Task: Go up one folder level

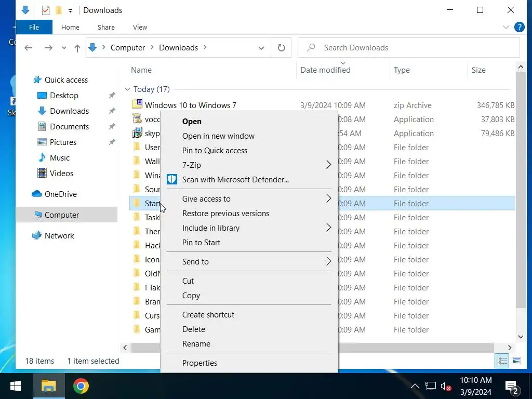Action: [77, 48]
